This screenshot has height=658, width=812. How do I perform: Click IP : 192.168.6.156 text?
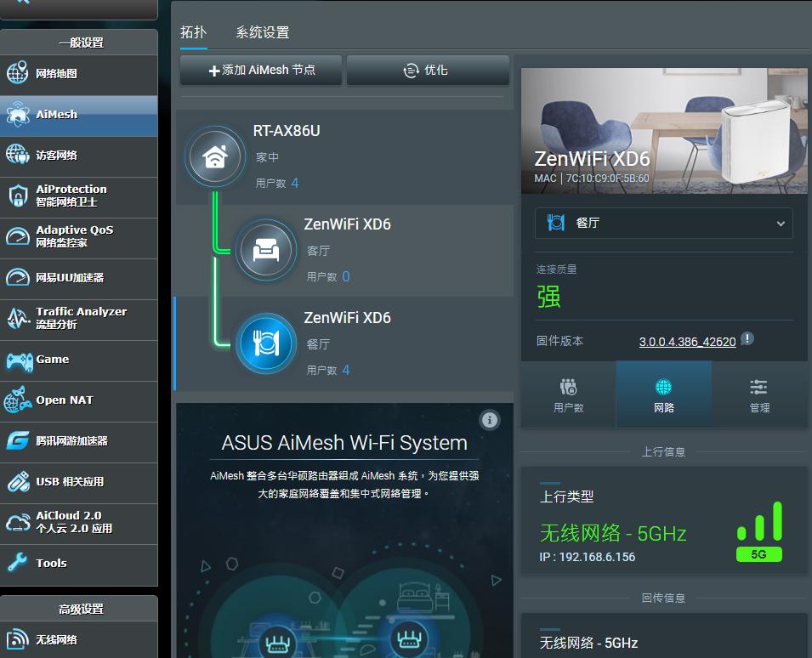(588, 557)
